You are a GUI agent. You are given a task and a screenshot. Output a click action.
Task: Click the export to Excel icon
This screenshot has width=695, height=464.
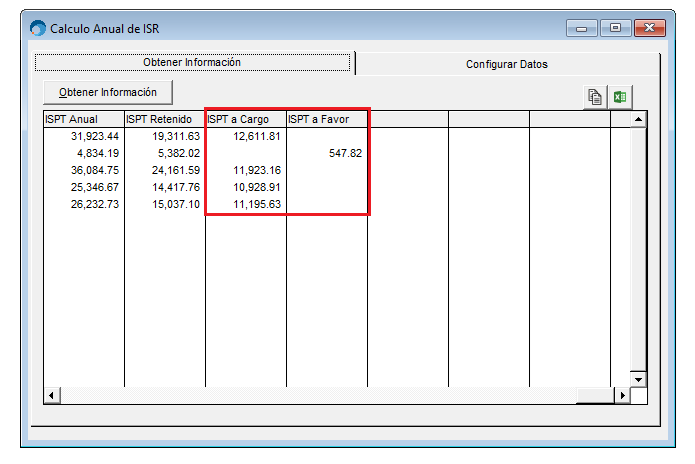coord(620,97)
